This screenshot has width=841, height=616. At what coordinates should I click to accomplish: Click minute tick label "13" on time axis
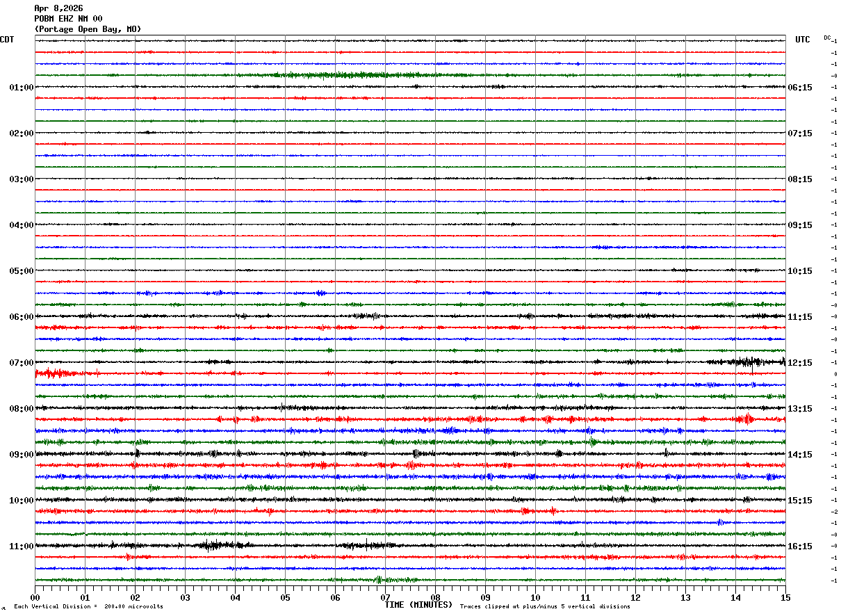click(685, 597)
